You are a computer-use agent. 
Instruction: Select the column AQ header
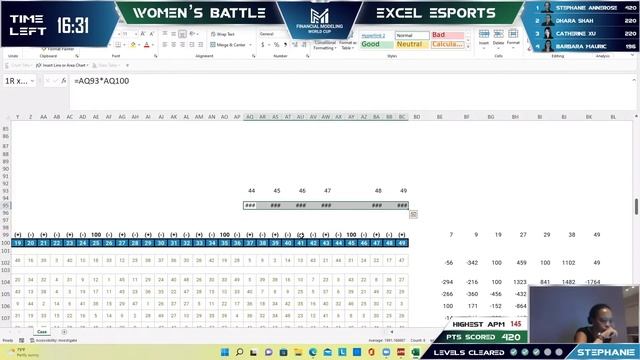[250, 117]
